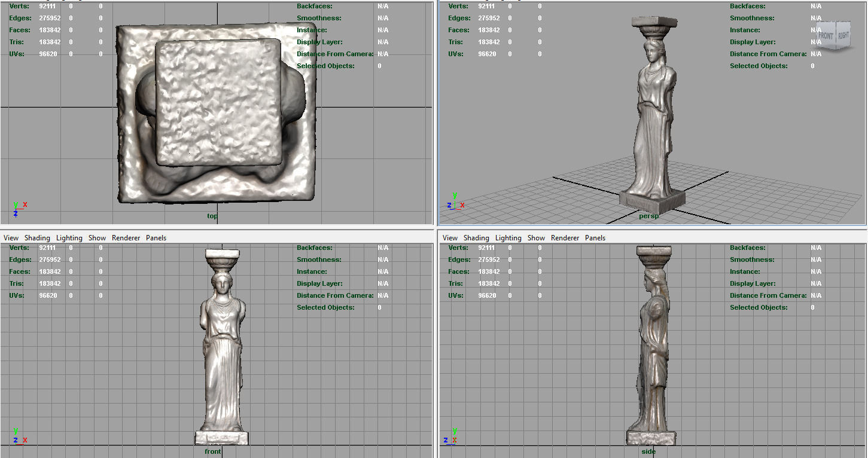Open the Lighting menu in the front panel

[69, 238]
